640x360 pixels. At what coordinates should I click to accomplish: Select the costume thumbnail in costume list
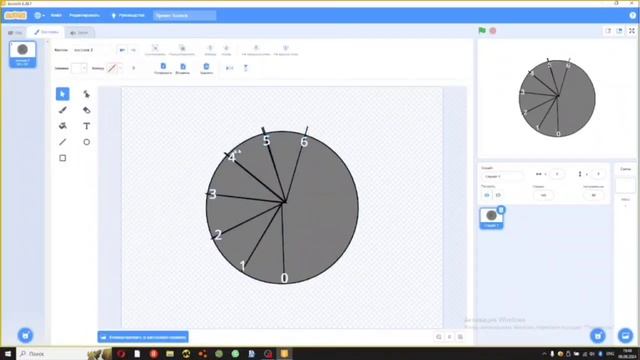(22, 54)
